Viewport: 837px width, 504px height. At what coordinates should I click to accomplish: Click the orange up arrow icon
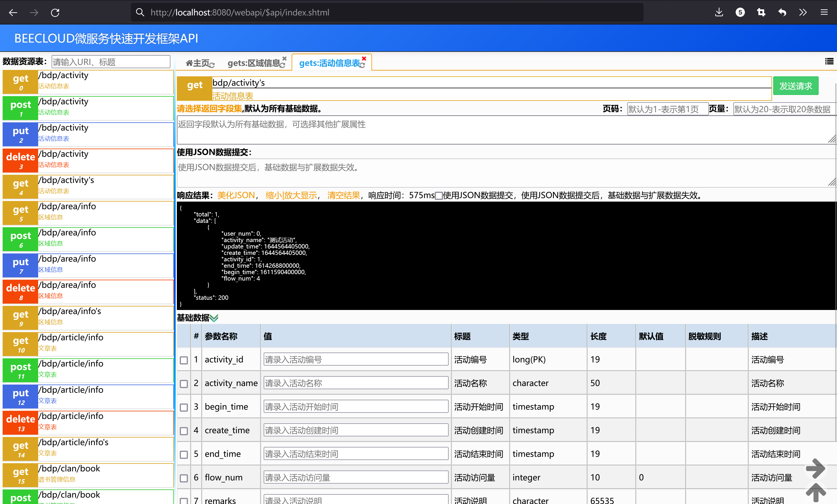pos(816,492)
